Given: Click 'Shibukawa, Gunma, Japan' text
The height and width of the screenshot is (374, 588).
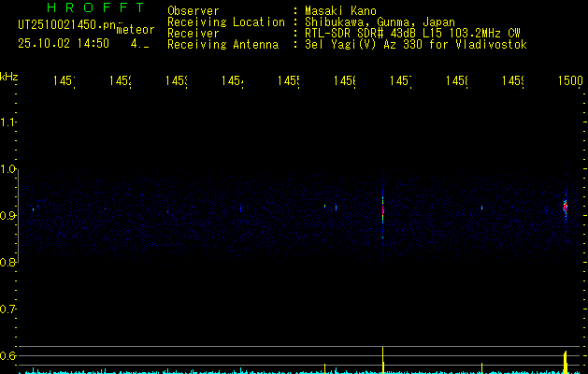Looking at the screenshot, I should 380,22.
